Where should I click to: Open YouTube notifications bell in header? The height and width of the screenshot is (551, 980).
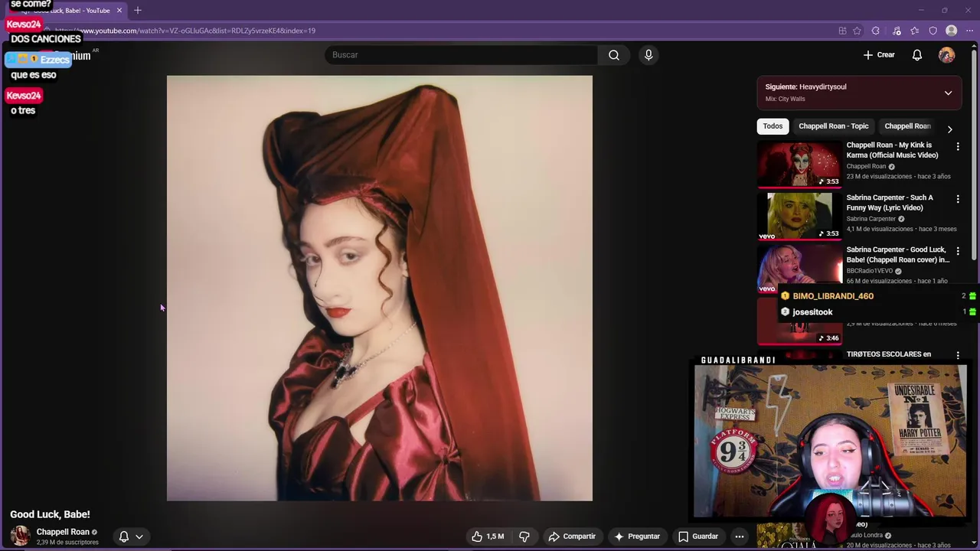click(x=917, y=55)
